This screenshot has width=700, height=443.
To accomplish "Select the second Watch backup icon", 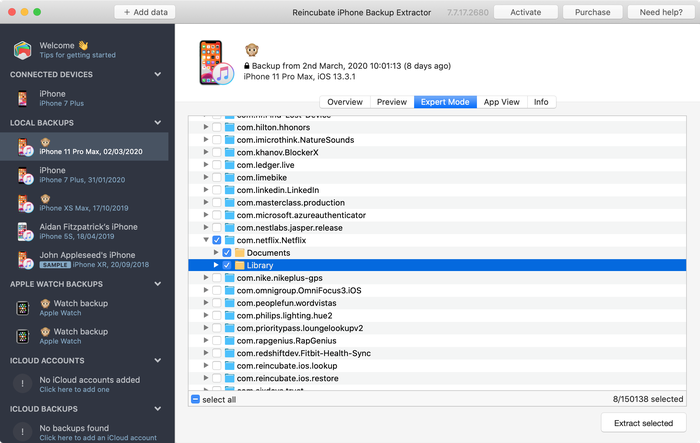I will coord(23,336).
